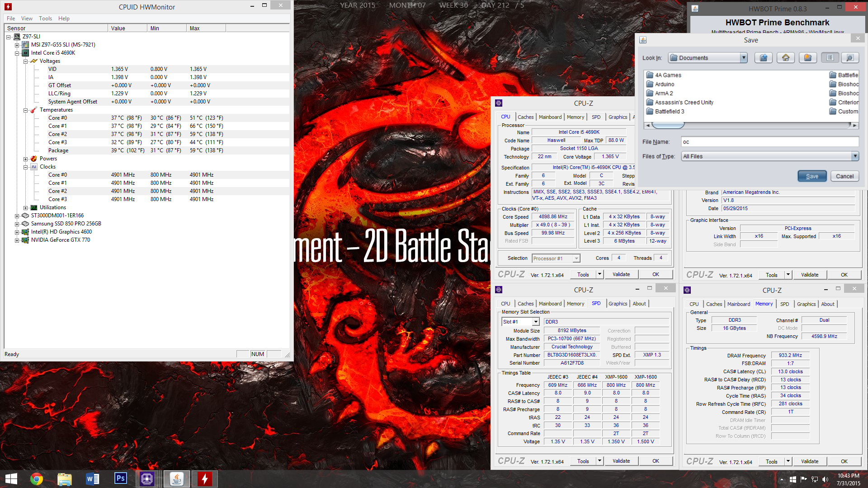868x488 pixels.
Task: Open Tools dropdown arrow in SPD CPU-Z window
Action: click(x=599, y=461)
